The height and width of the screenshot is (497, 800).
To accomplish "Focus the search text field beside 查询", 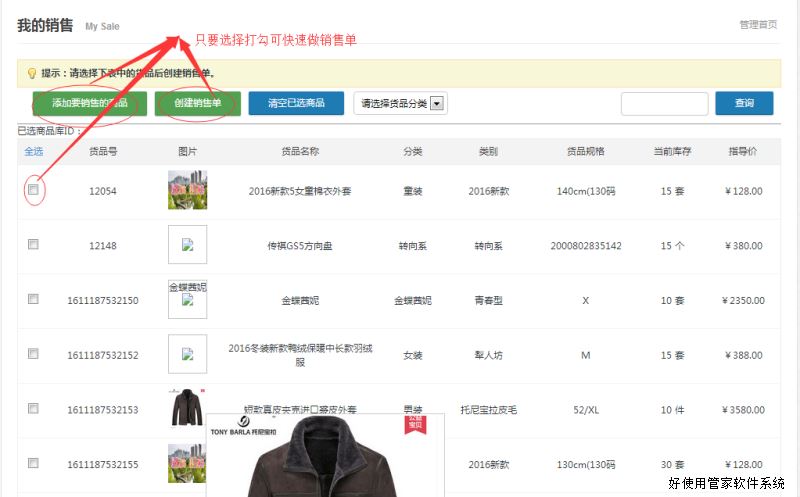I will (664, 103).
